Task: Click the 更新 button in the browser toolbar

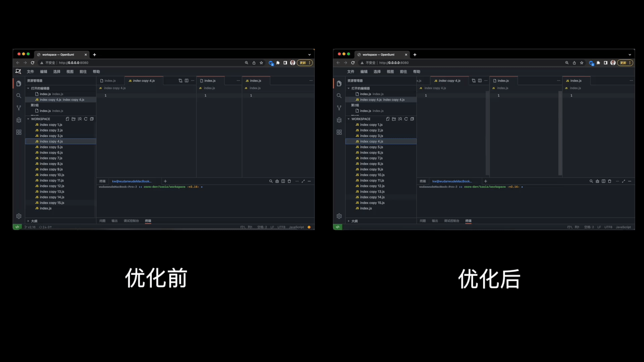Action: click(304, 63)
